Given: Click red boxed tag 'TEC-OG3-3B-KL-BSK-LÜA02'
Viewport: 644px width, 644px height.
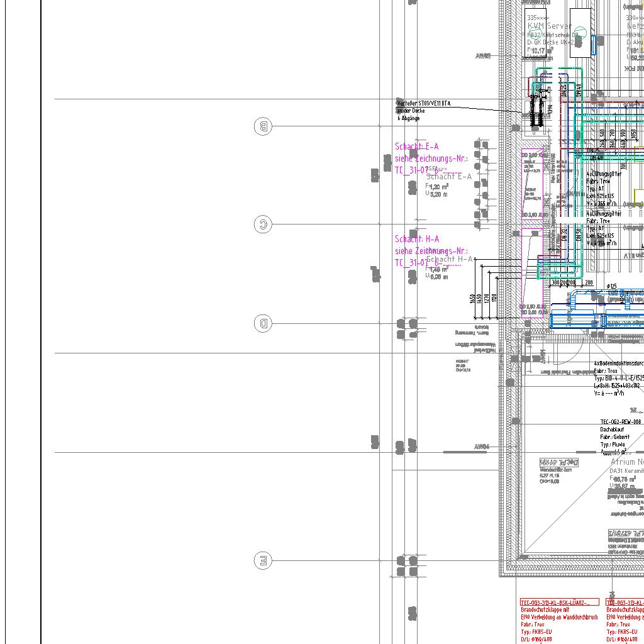Looking at the screenshot, I should [559, 602].
